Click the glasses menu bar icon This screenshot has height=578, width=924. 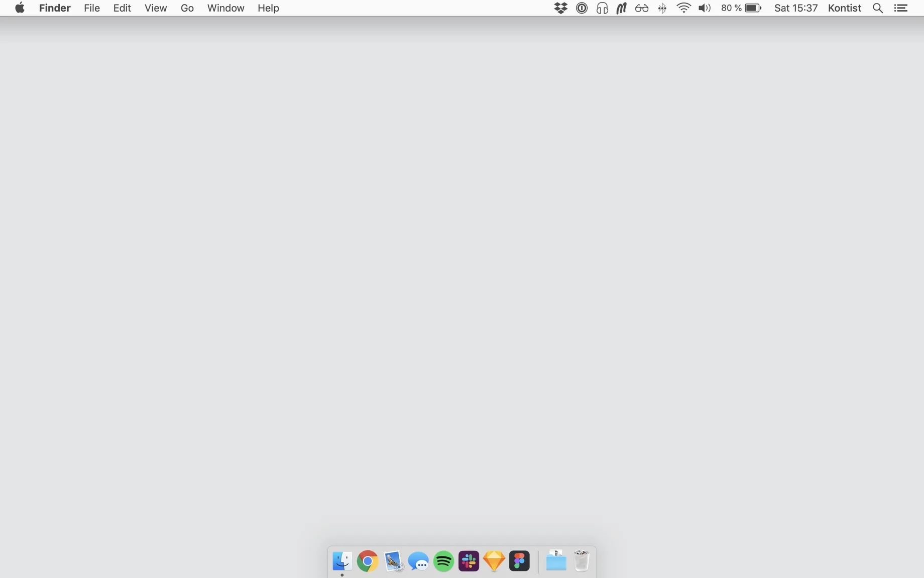642,8
